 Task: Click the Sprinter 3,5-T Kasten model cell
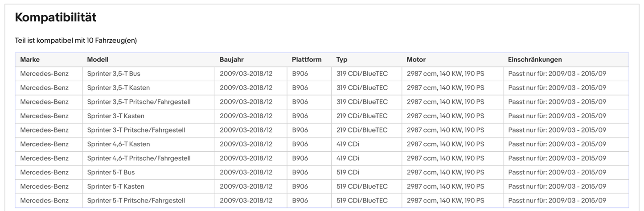tap(118, 88)
